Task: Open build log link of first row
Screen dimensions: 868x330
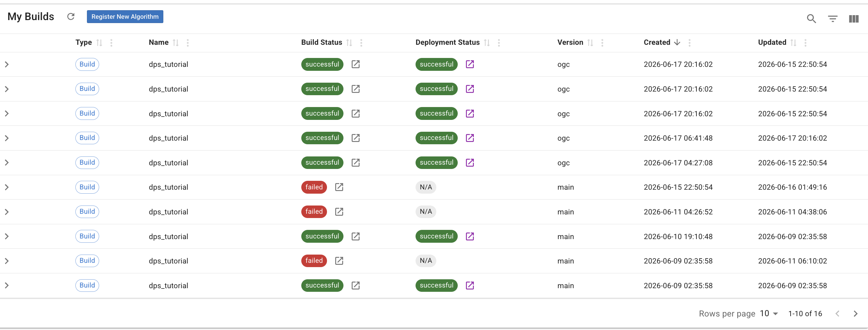Action: [x=356, y=64]
